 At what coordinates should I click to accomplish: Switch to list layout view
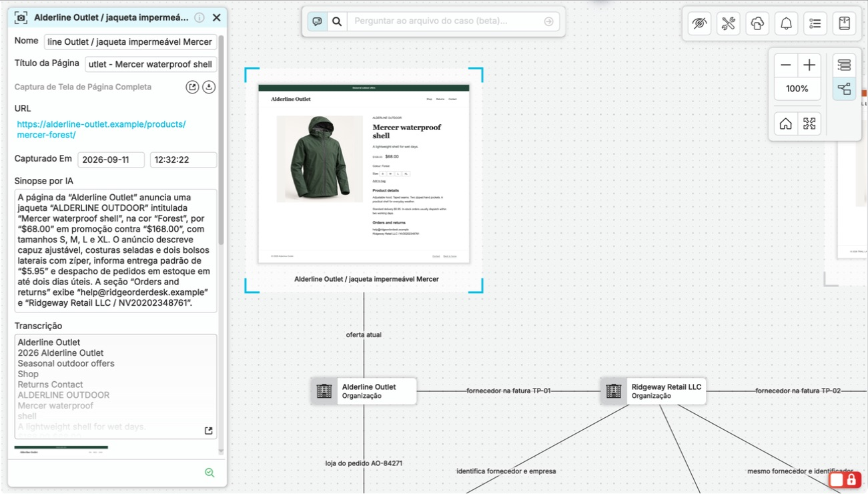(x=844, y=65)
